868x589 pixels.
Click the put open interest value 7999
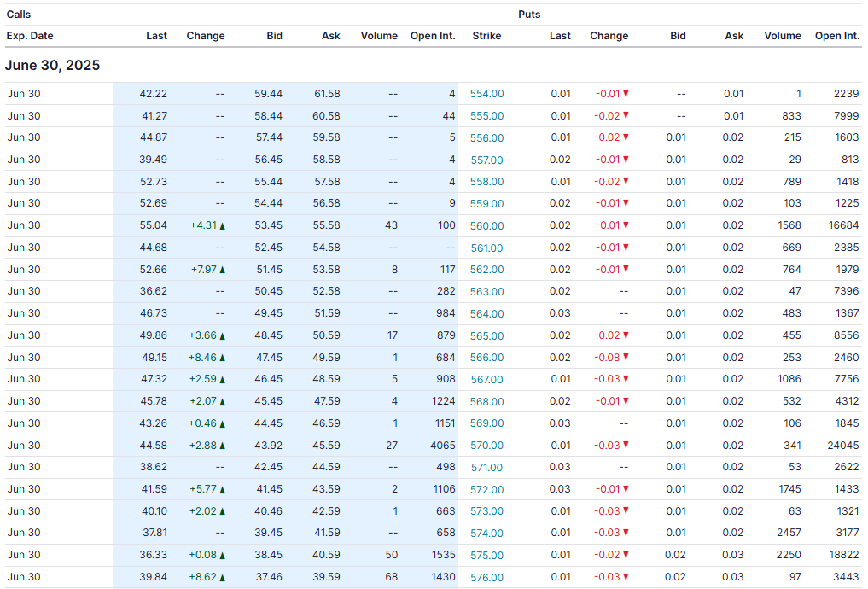(x=847, y=116)
